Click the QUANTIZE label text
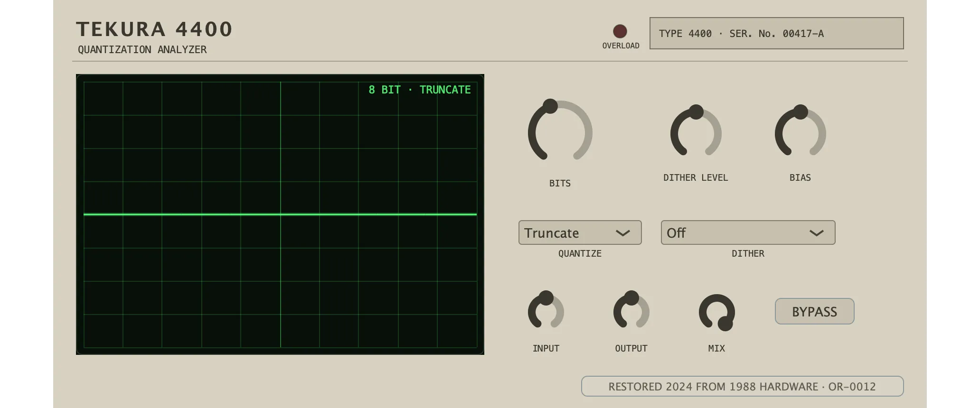The width and height of the screenshot is (980, 408). tap(580, 253)
